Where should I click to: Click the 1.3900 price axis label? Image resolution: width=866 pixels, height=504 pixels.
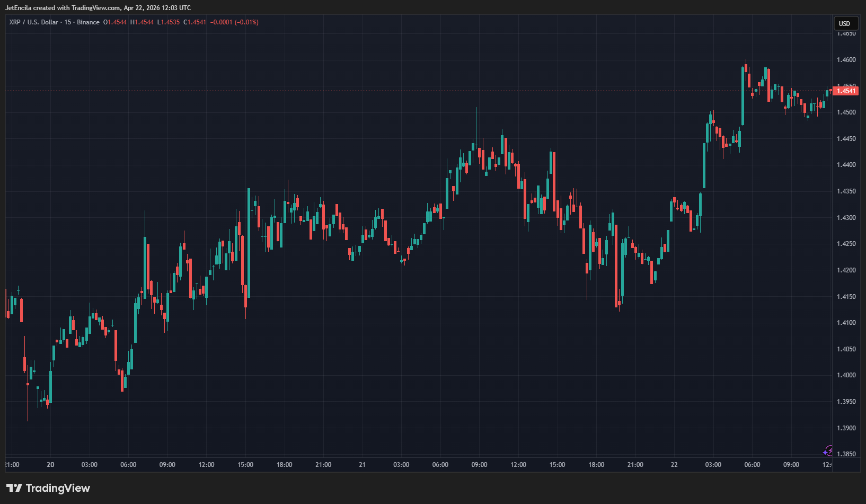coord(846,428)
